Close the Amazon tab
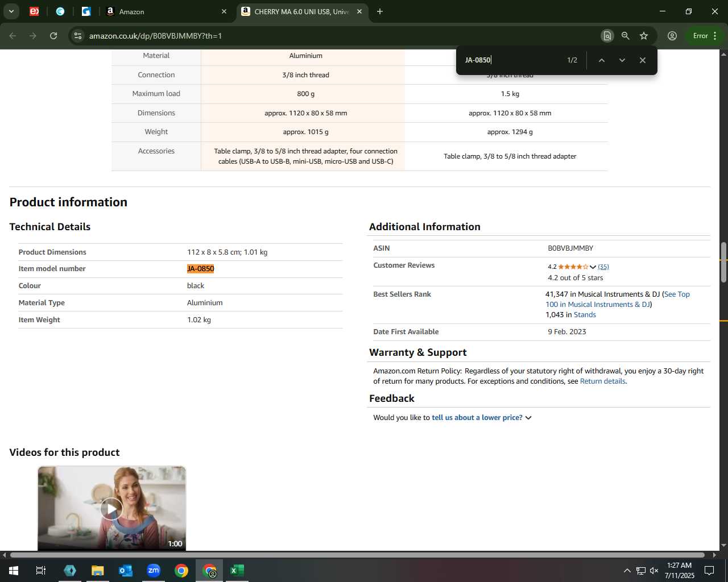Viewport: 728px width, 582px height. (x=224, y=11)
